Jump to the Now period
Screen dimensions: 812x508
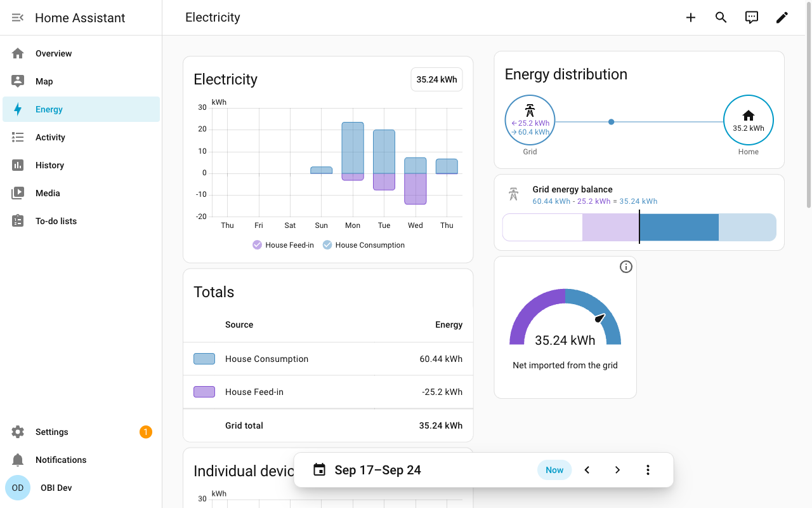554,470
